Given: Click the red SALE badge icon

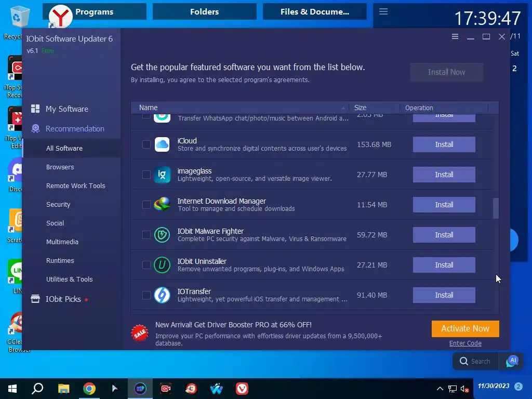Looking at the screenshot, I should 140,333.
